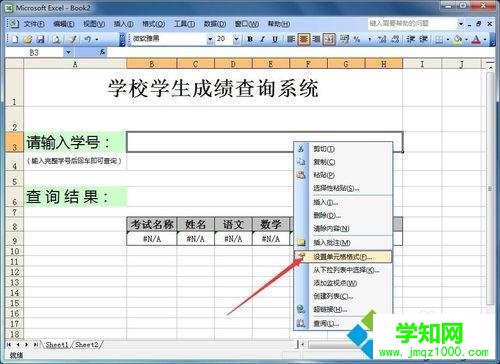
Task: Click the Print Preview icon
Action: 56,39
